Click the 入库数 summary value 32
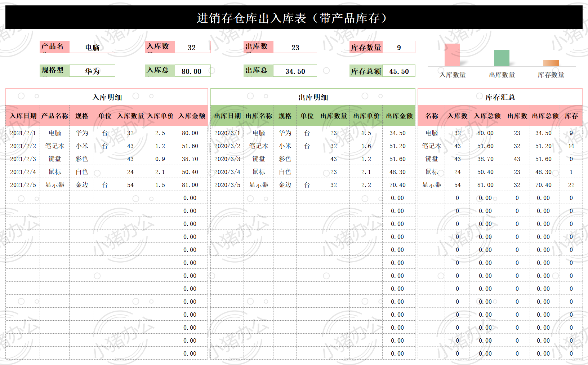The width and height of the screenshot is (588, 365). tap(192, 47)
